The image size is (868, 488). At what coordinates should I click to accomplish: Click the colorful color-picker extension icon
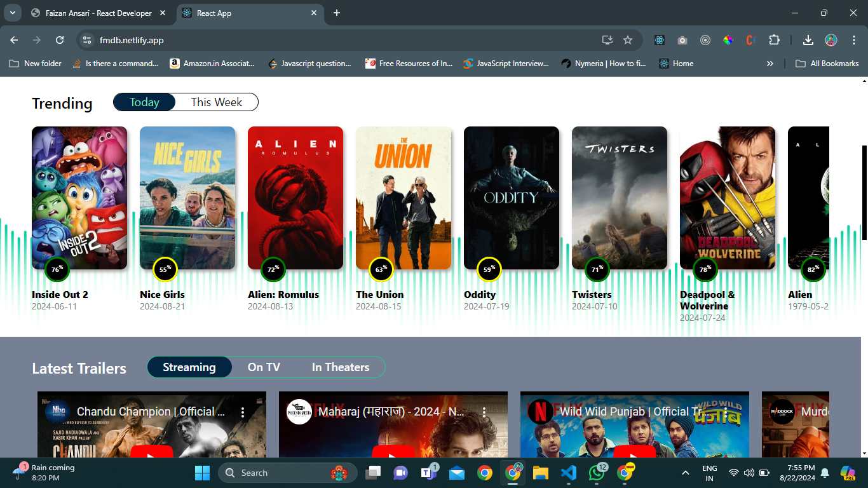click(x=728, y=40)
